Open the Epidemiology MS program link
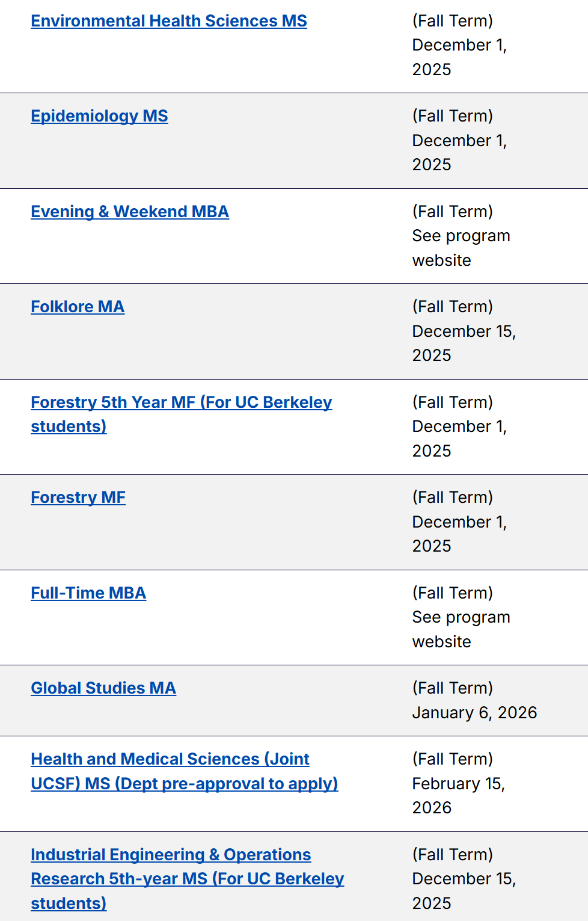Screen dimensions: 588x921 coord(99,116)
